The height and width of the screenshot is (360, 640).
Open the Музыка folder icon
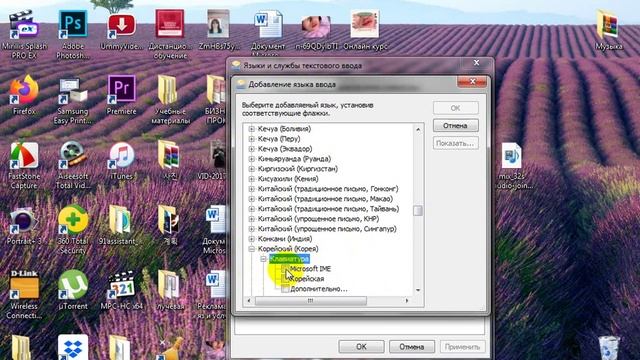click(x=608, y=24)
